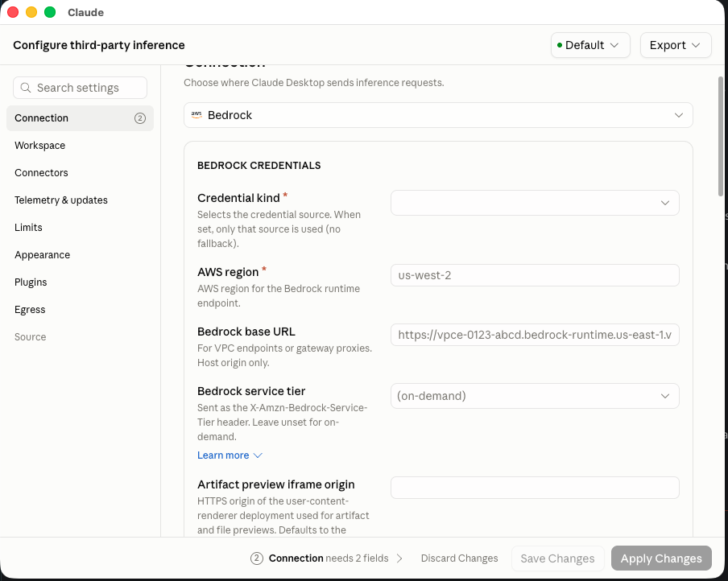Click the search magnifier icon in settings
This screenshot has height=581, width=728.
click(26, 88)
